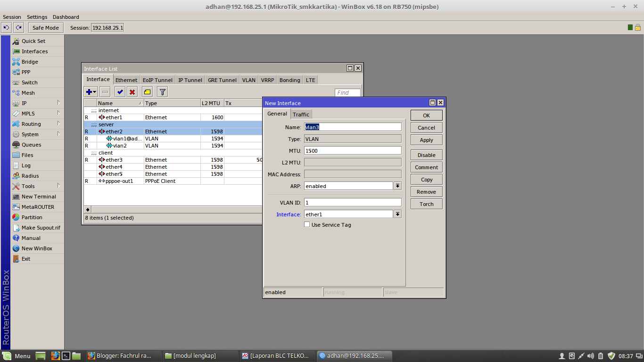
Task: Click the minus Remove icon in Interface List
Action: [x=105, y=92]
